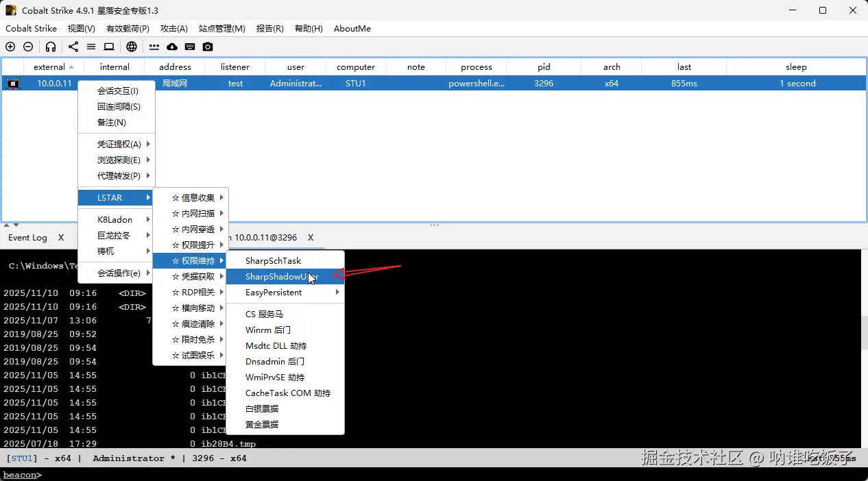Select the beacon computer icon in the session row

pyautogui.click(x=13, y=84)
